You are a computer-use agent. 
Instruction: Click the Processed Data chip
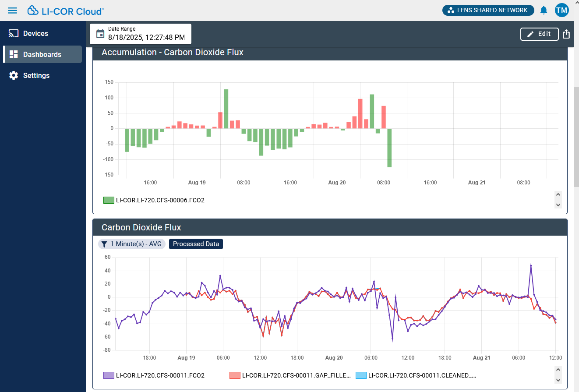(196, 244)
